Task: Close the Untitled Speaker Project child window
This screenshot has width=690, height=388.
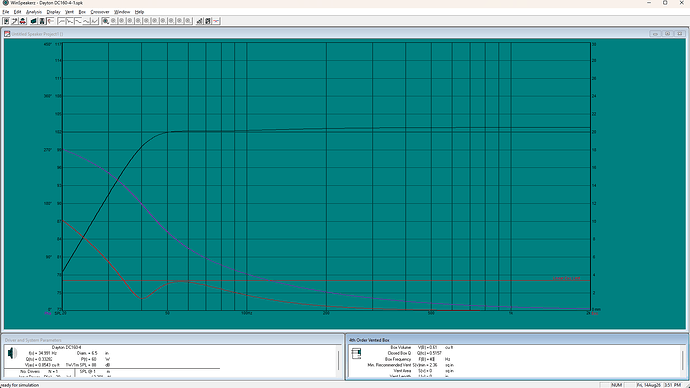Action: (x=679, y=34)
